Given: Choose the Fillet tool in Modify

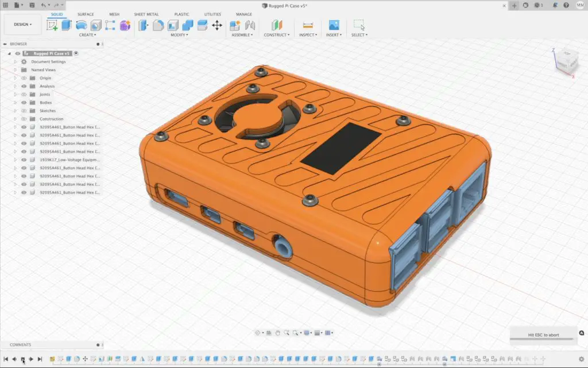Looking at the screenshot, I should point(158,25).
